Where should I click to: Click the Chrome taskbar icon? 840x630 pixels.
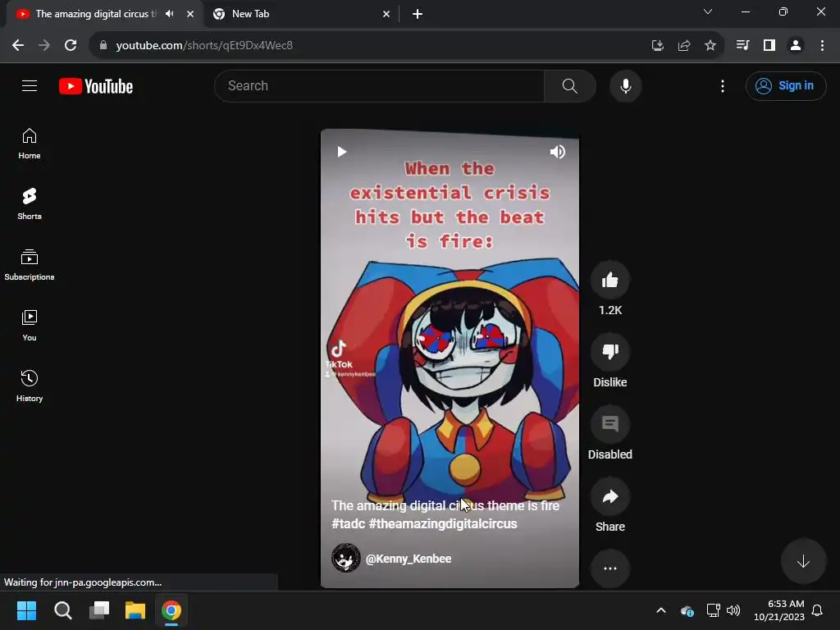pyautogui.click(x=171, y=610)
